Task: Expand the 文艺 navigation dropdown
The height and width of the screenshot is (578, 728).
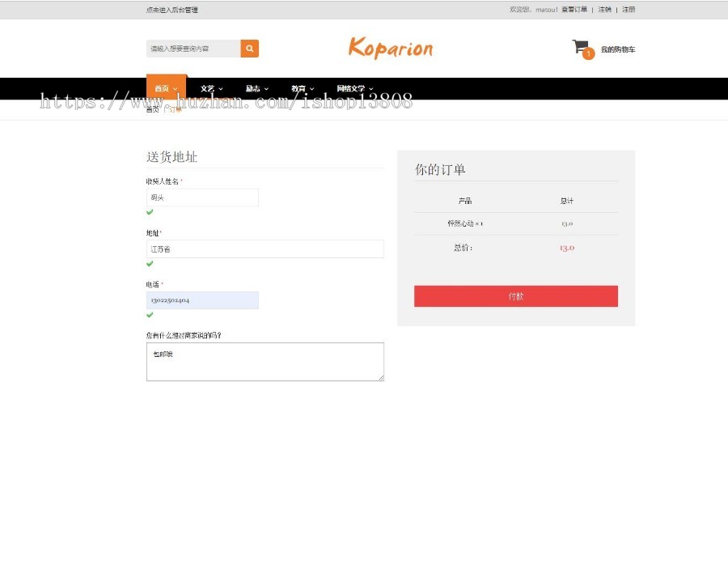Action: pos(209,88)
